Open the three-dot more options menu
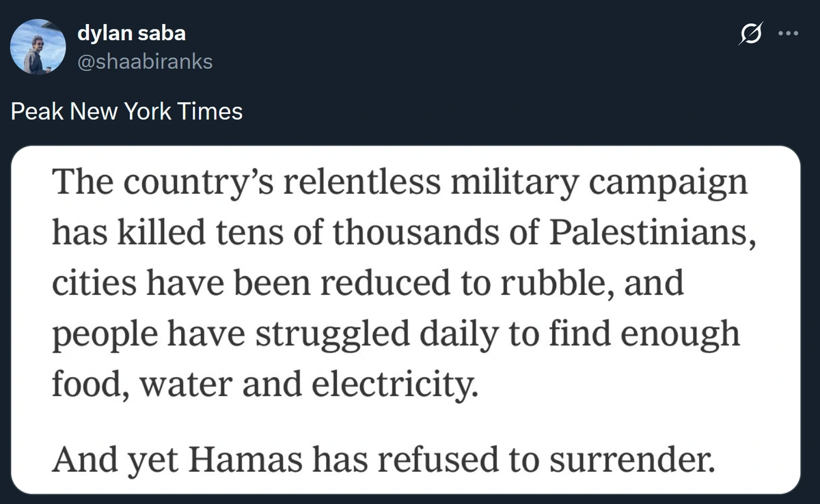Screen dimensions: 820x504 pyautogui.click(x=788, y=34)
